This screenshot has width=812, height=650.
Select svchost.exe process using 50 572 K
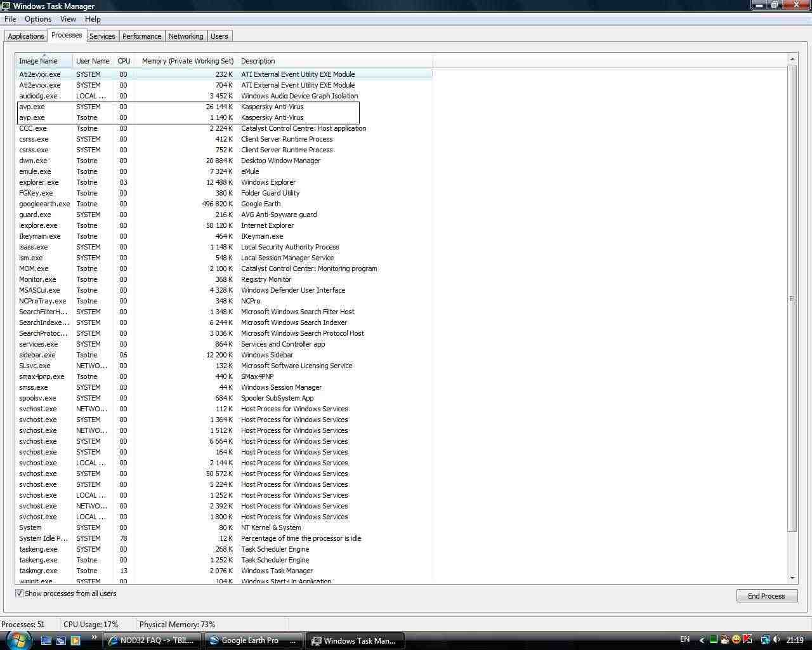[224, 474]
